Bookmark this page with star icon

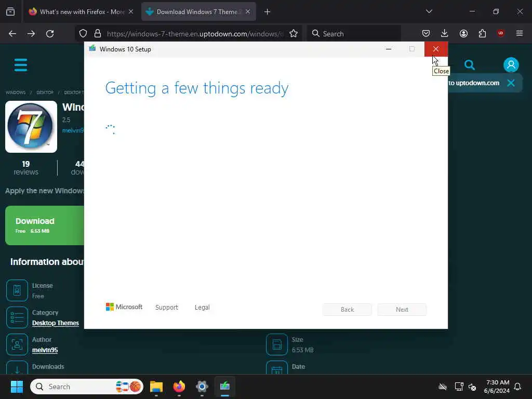[294, 34]
